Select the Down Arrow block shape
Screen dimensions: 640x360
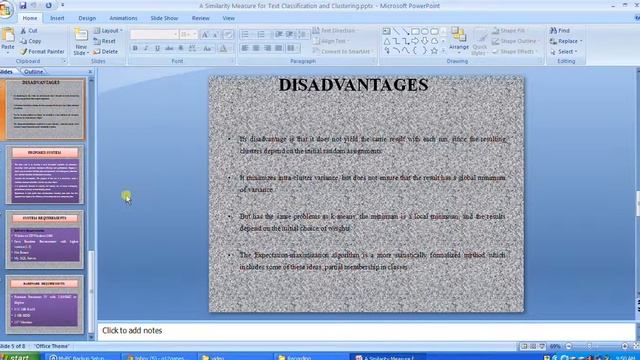(x=425, y=41)
